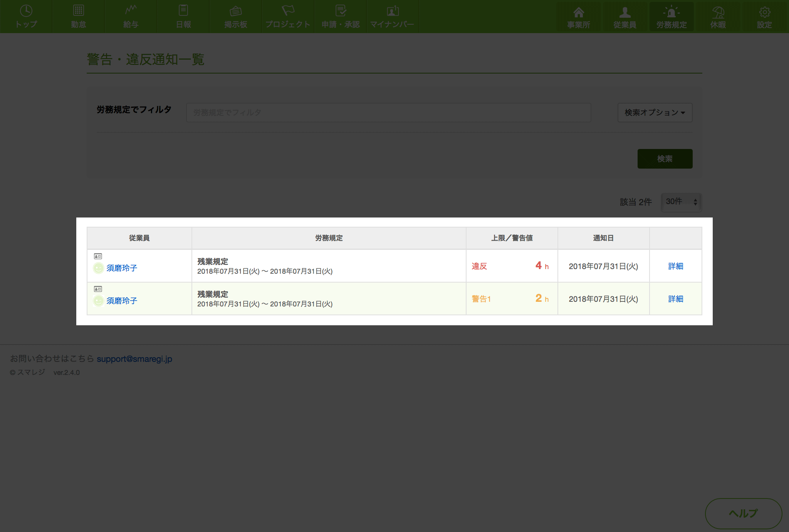The width and height of the screenshot is (789, 532).
Task: Click the 労務規定でフィルタ input field
Action: pos(388,112)
